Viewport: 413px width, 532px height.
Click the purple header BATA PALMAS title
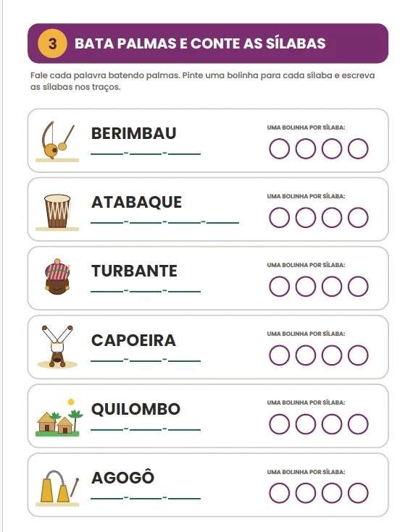tap(200, 43)
